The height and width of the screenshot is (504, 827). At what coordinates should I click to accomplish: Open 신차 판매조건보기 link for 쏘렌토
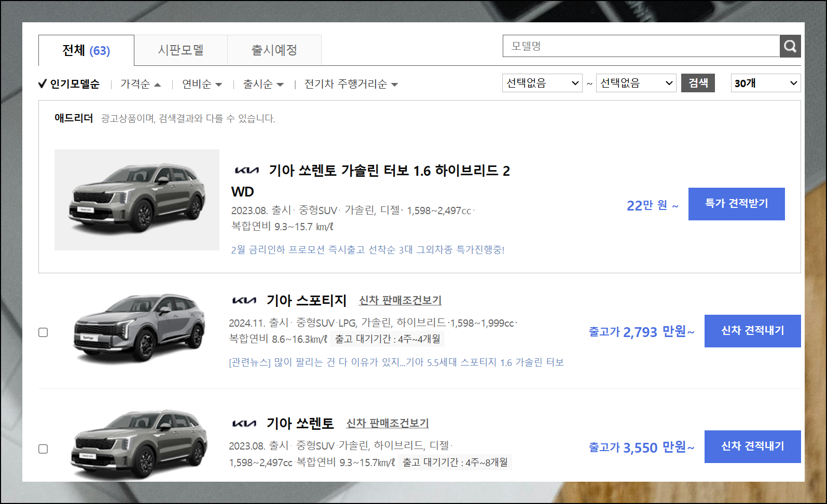point(388,423)
